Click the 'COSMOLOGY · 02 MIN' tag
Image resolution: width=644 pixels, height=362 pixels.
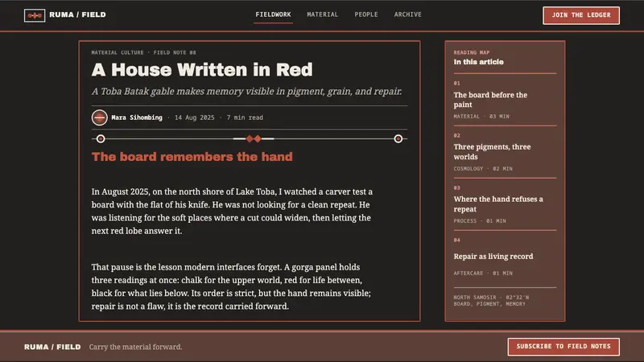tap(483, 169)
